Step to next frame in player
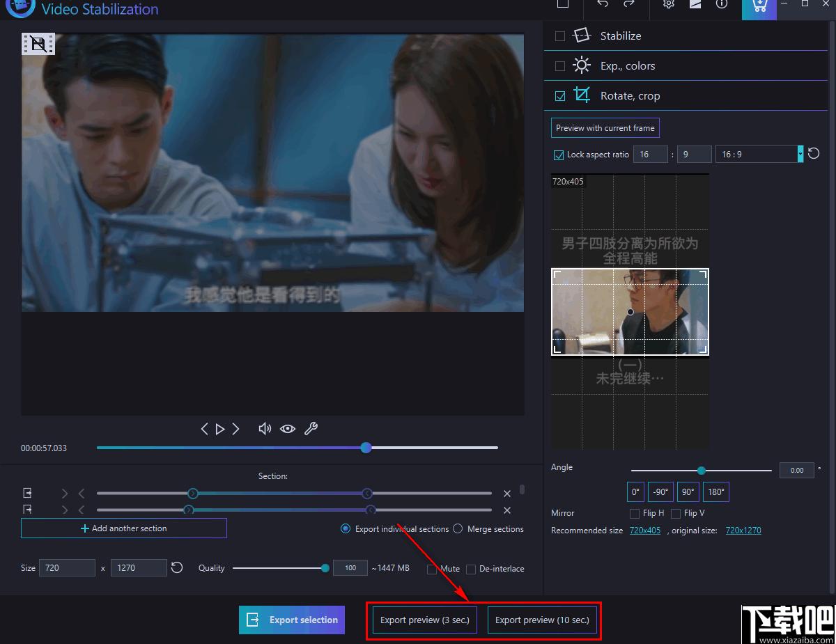 coord(236,429)
